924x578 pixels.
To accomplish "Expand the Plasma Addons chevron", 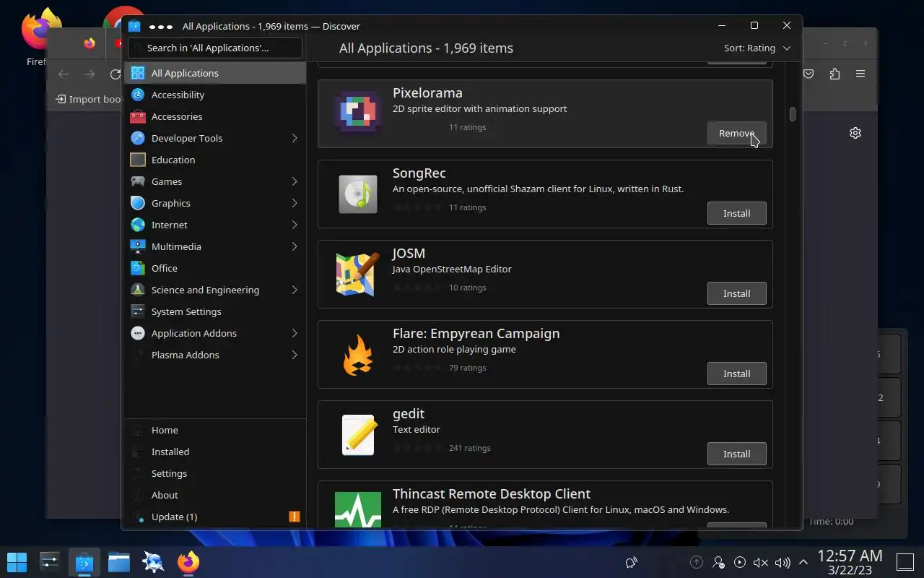I will (x=295, y=355).
